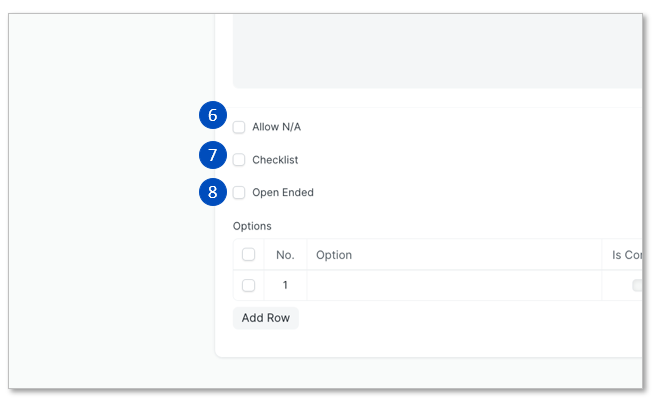Image resolution: width=653 pixels, height=406 pixels.
Task: Click the blue number 6 badge
Action: [212, 116]
